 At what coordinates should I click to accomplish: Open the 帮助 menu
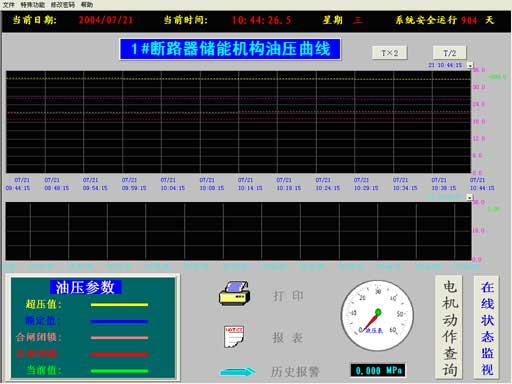point(87,5)
